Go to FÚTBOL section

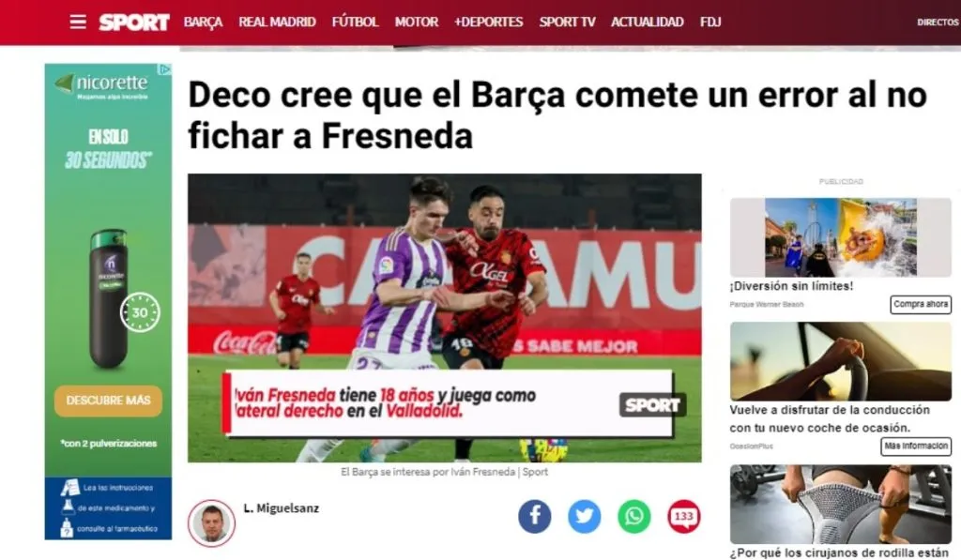(355, 23)
